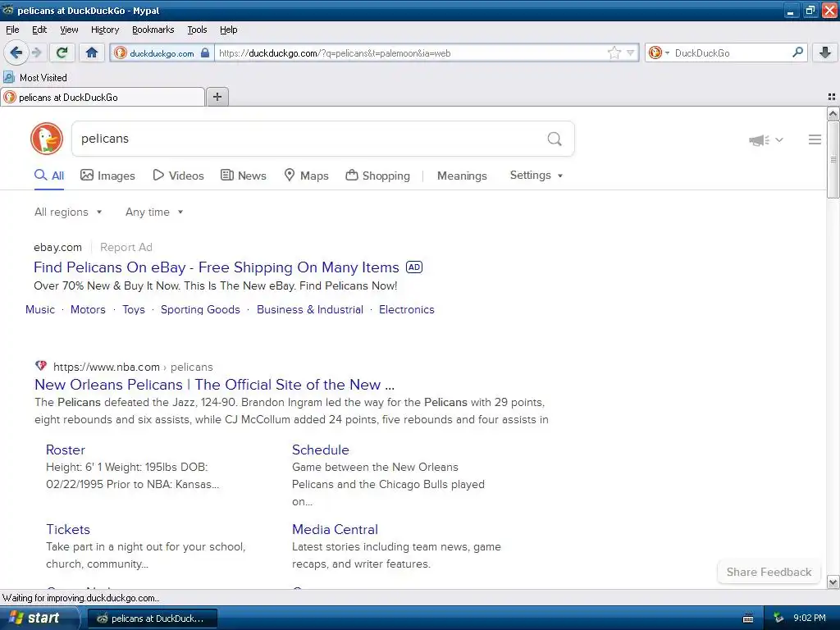
Task: Open a new tab with the plus button
Action: 217,97
